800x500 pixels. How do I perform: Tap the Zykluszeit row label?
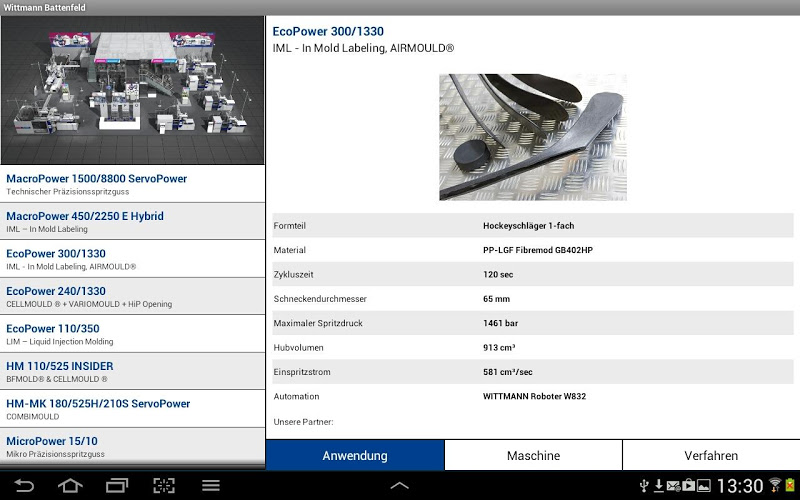[x=293, y=274]
